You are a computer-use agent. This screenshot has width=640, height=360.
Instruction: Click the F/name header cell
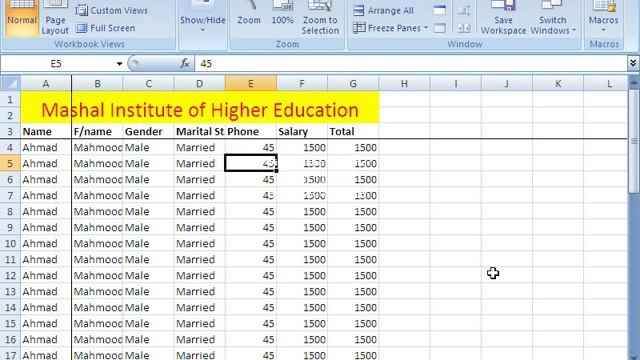pyautogui.click(x=97, y=131)
